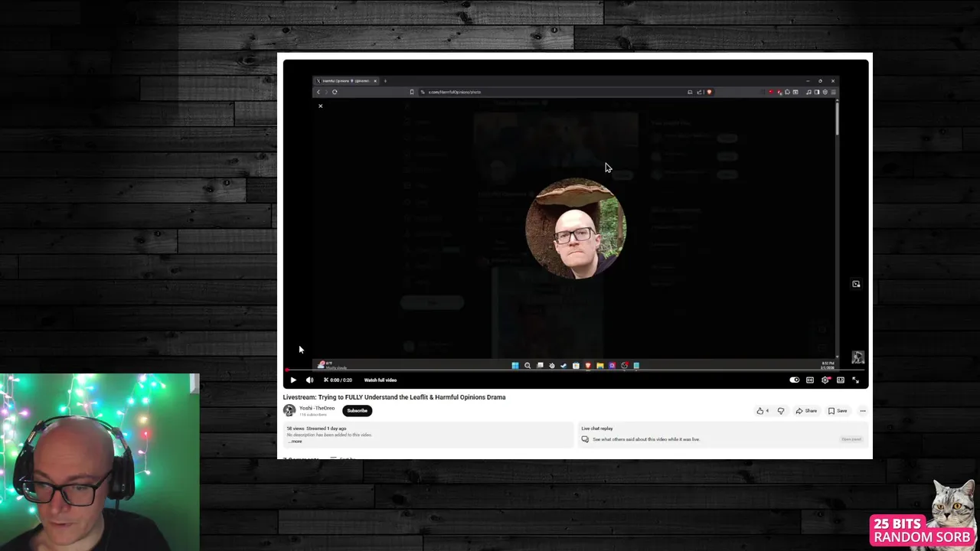Open the Yoshi-TheOreo channel avatar
980x551 pixels.
[289, 411]
